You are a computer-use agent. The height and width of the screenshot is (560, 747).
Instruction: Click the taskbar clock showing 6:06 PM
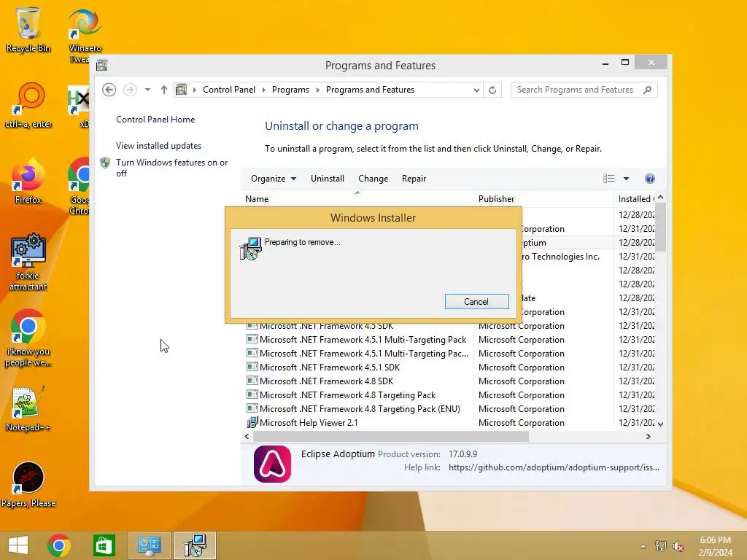[x=715, y=546]
